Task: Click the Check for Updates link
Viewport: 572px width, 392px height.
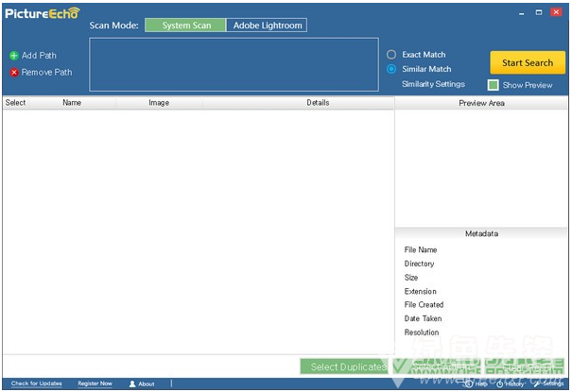Action: coord(37,383)
